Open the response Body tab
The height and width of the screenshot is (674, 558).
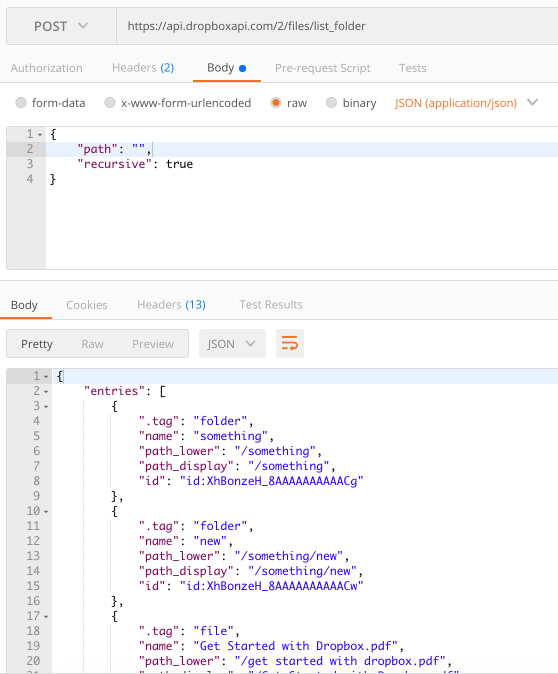click(25, 305)
